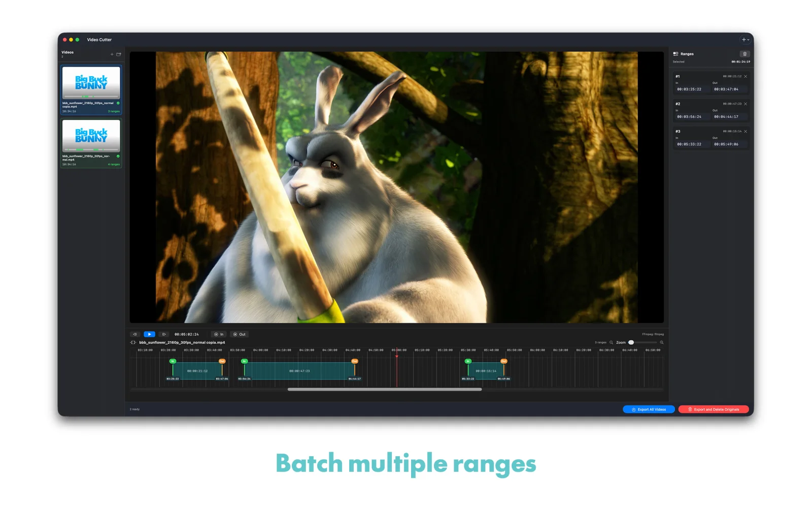Click the 06:00:00 ruler tick label
Image resolution: width=812 pixels, height=508 pixels.
coord(537,350)
